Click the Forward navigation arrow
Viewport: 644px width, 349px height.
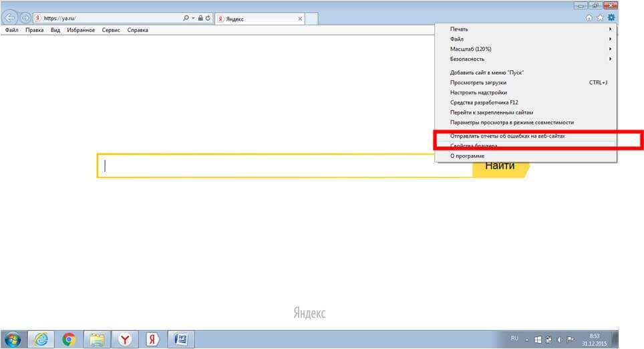pyautogui.click(x=25, y=18)
